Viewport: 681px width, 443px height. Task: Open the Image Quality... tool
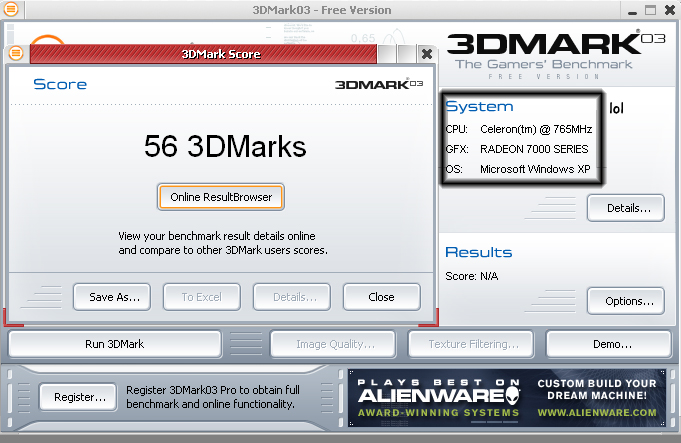pos(333,344)
